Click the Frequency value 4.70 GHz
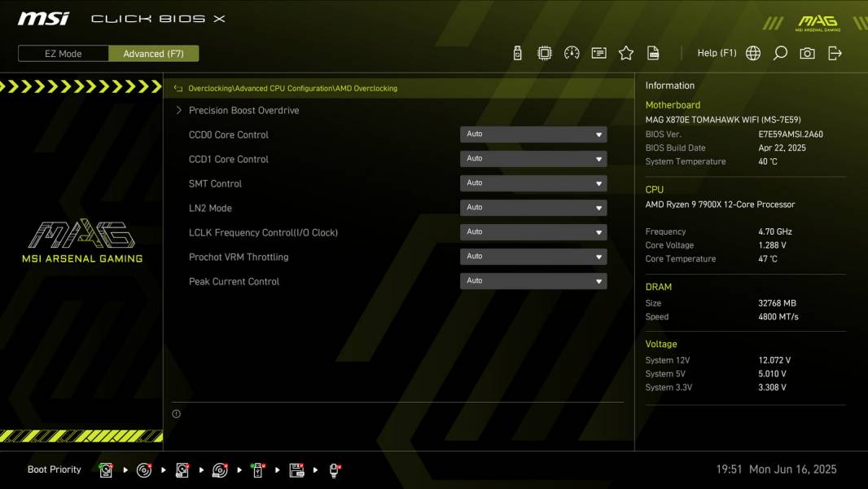 (x=775, y=231)
